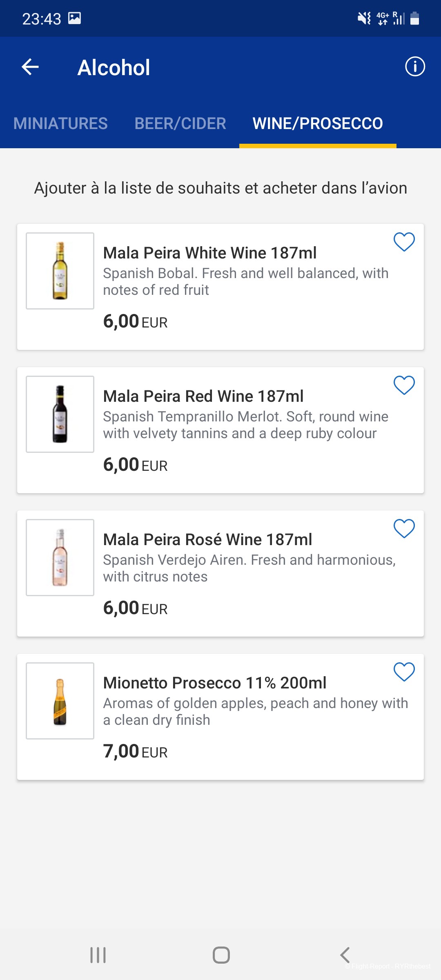The width and height of the screenshot is (441, 980).
Task: View the red wine bottle thumbnail
Action: pyautogui.click(x=60, y=414)
